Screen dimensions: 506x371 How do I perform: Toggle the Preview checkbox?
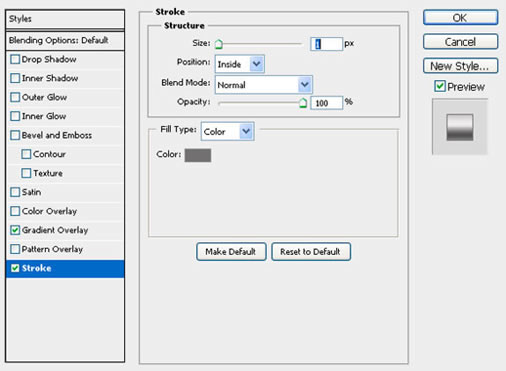[440, 86]
